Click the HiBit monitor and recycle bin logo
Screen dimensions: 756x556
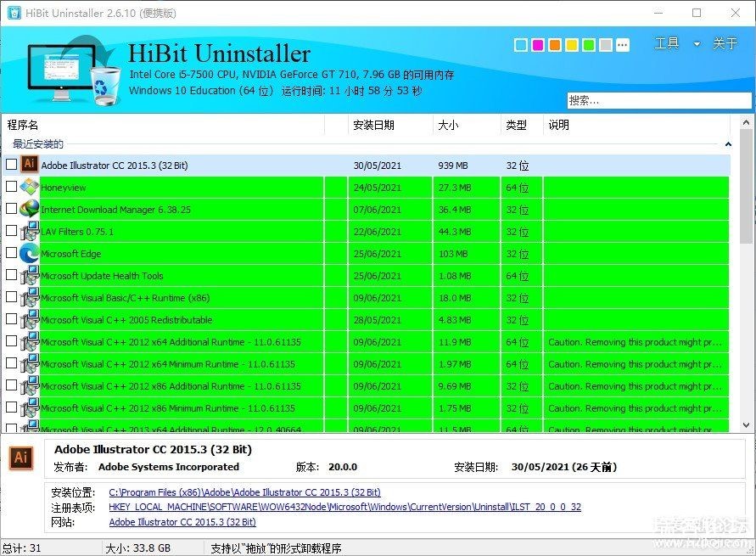pos(73,71)
